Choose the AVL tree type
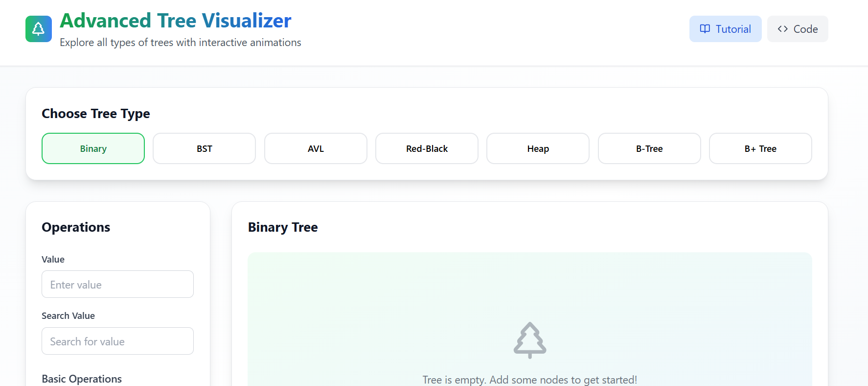The image size is (868, 386). (316, 148)
